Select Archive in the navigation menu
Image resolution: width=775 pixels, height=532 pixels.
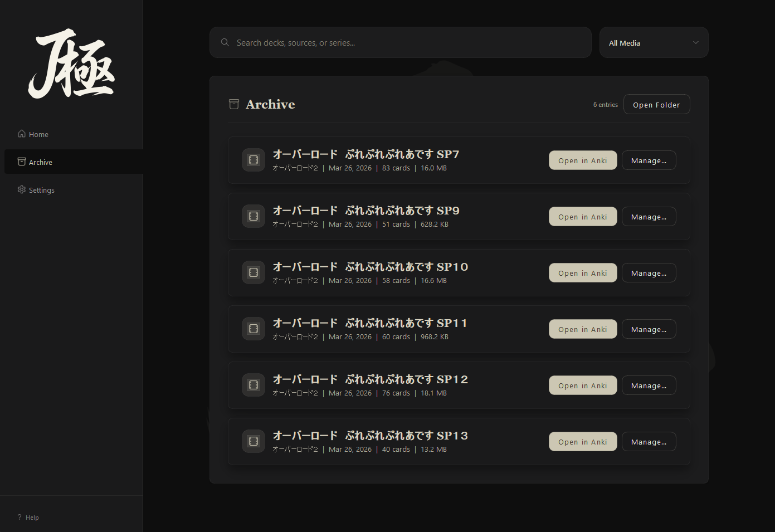click(40, 162)
